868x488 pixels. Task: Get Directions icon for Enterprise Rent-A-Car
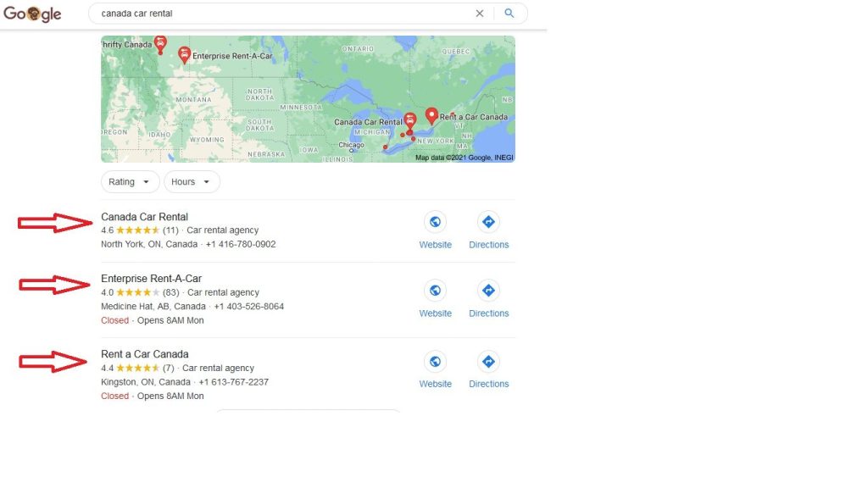click(488, 291)
